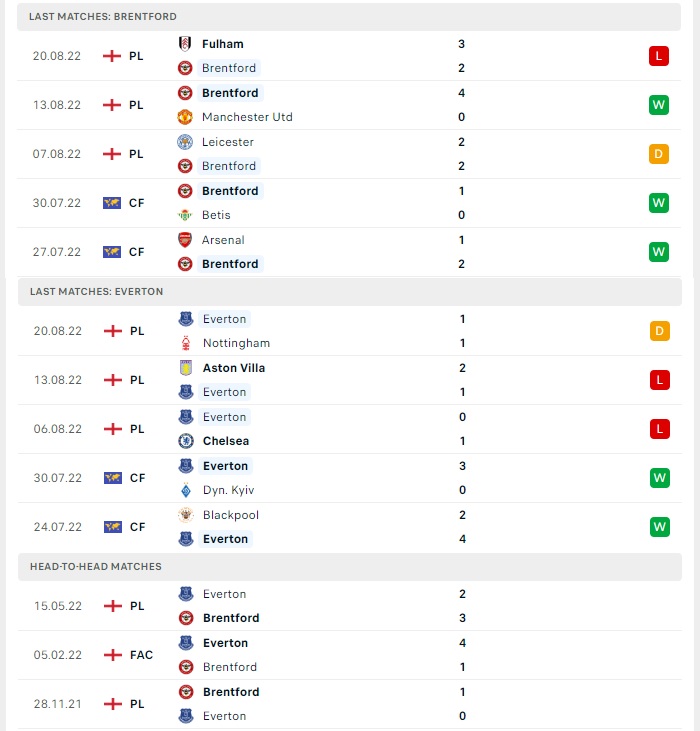
Task: Click the Nottingham club crest icon
Action: coord(186,343)
